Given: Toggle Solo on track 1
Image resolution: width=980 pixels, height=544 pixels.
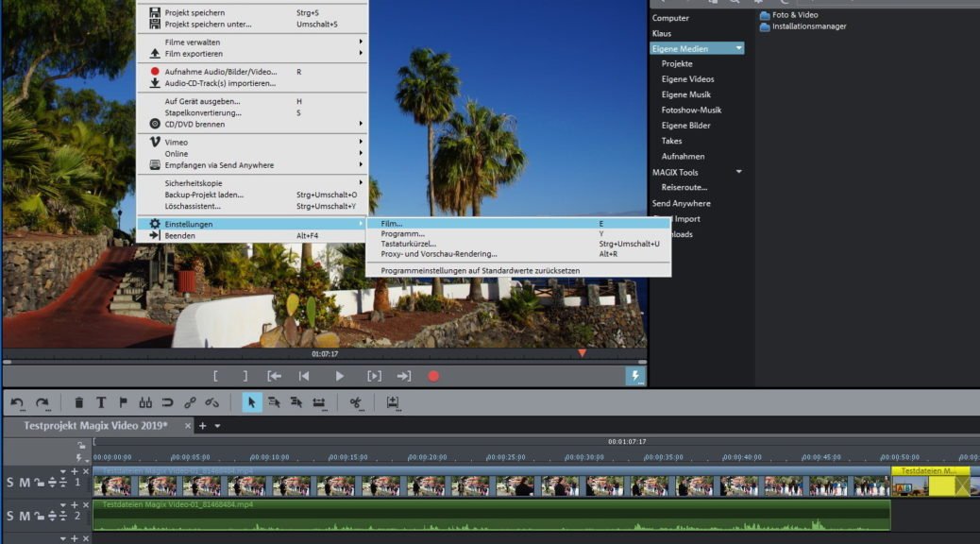Looking at the screenshot, I should click(10, 484).
